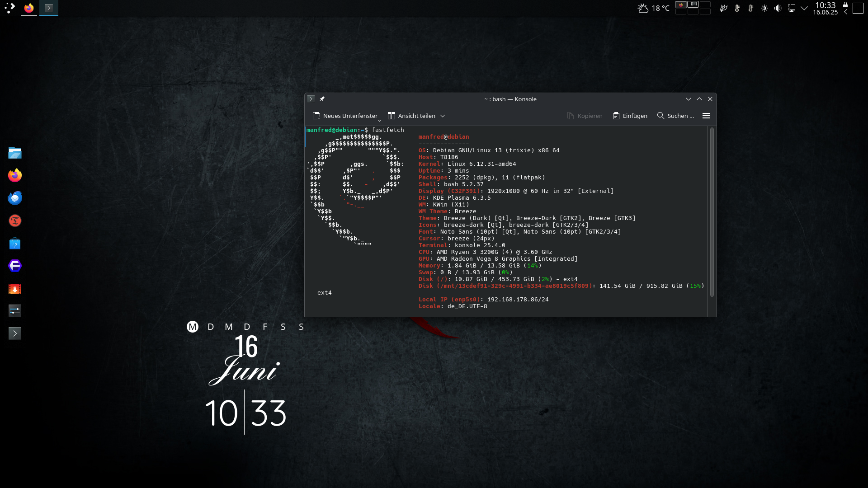Launch Thunderbird from the side dock
The image size is (868, 488).
tap(15, 198)
